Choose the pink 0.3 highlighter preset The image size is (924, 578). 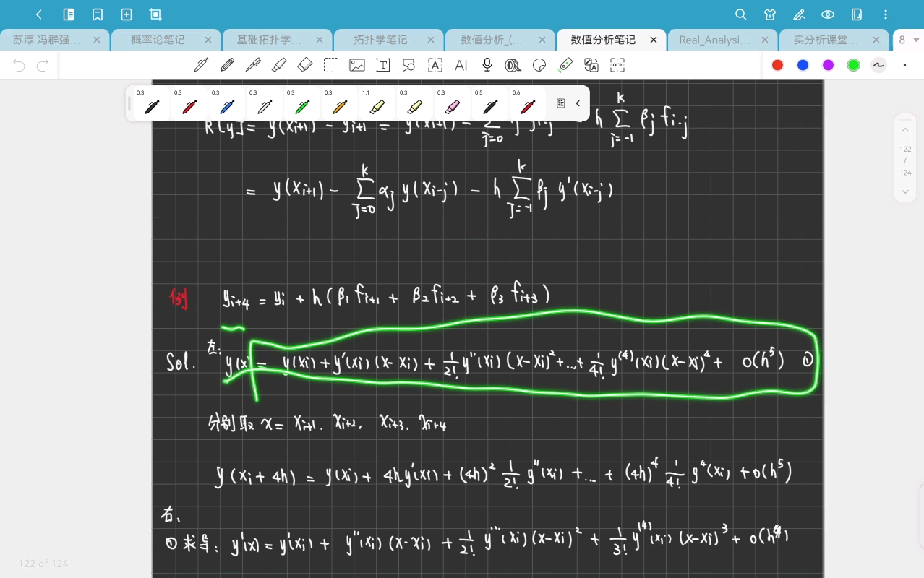coord(453,103)
